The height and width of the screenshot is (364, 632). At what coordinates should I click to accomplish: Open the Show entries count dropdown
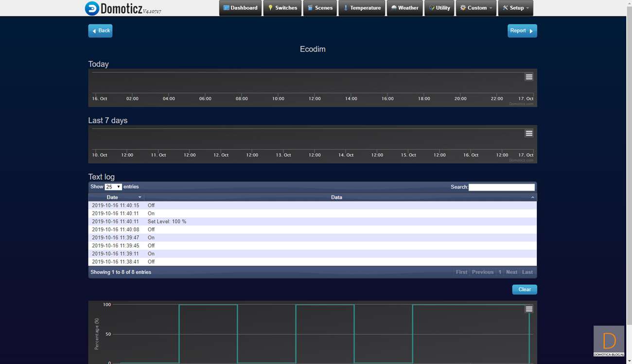(113, 187)
